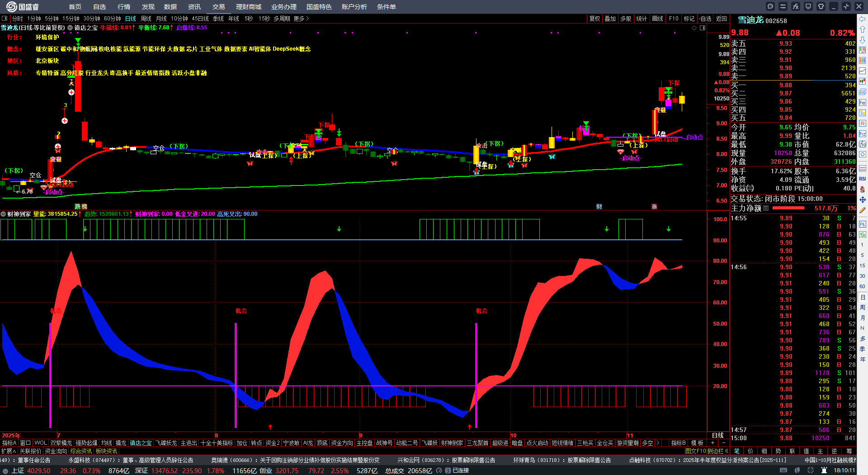Open the RSI indicator sidebar icon
The width and height of the screenshot is (868, 475).
(863, 179)
